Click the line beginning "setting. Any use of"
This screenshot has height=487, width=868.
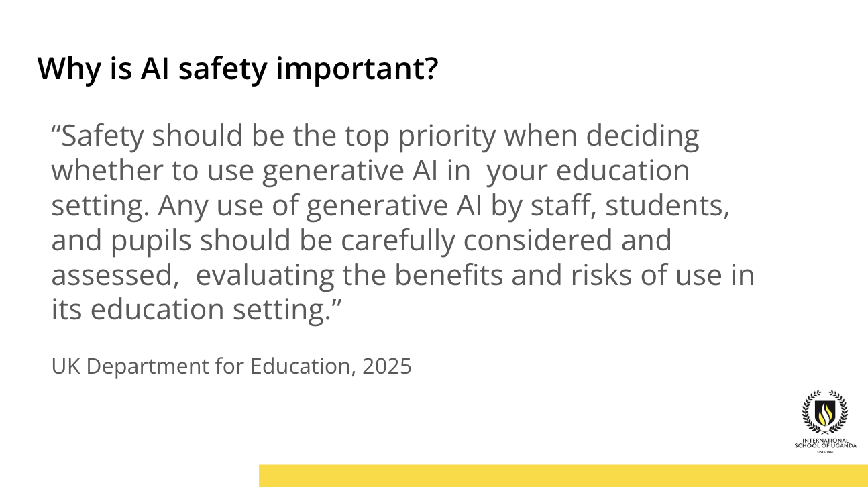390,206
